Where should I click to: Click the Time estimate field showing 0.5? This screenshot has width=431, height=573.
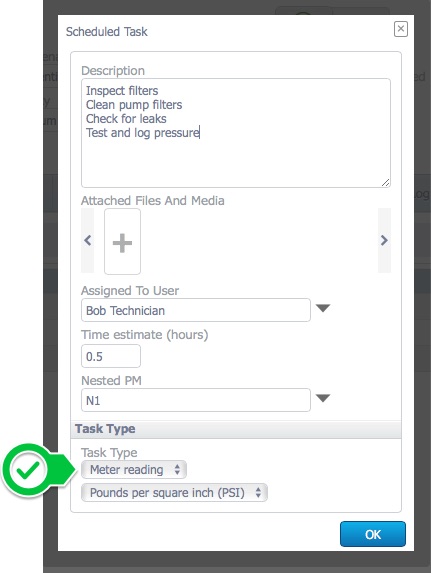click(111, 356)
